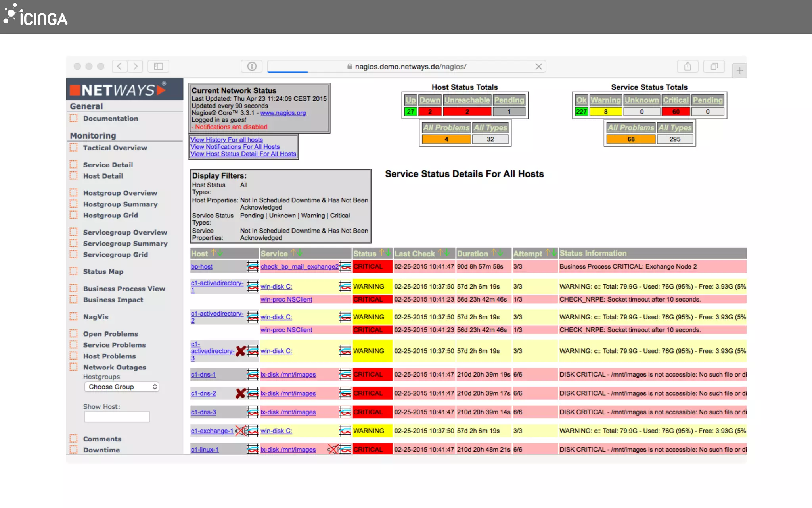
Task: Click Down header in Host Status Totals
Action: click(x=430, y=100)
